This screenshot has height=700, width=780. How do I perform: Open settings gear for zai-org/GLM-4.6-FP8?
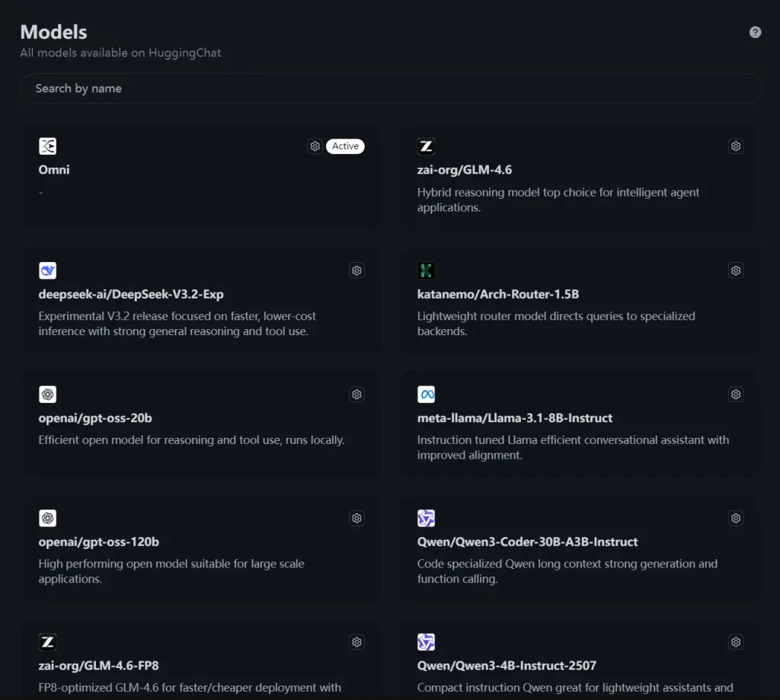[x=356, y=642]
